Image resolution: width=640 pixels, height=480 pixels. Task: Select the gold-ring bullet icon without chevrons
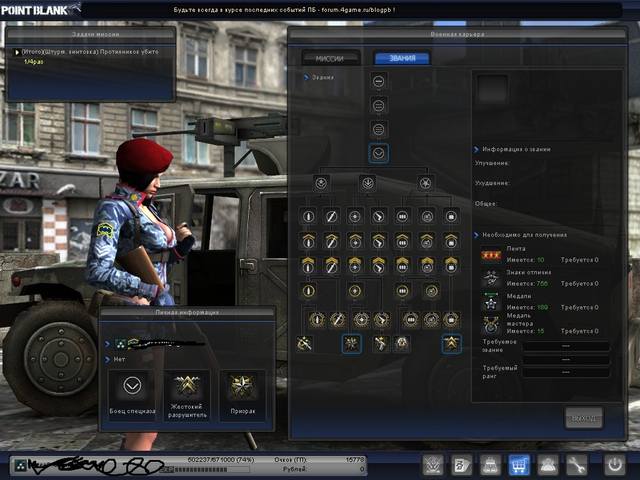[308, 291]
